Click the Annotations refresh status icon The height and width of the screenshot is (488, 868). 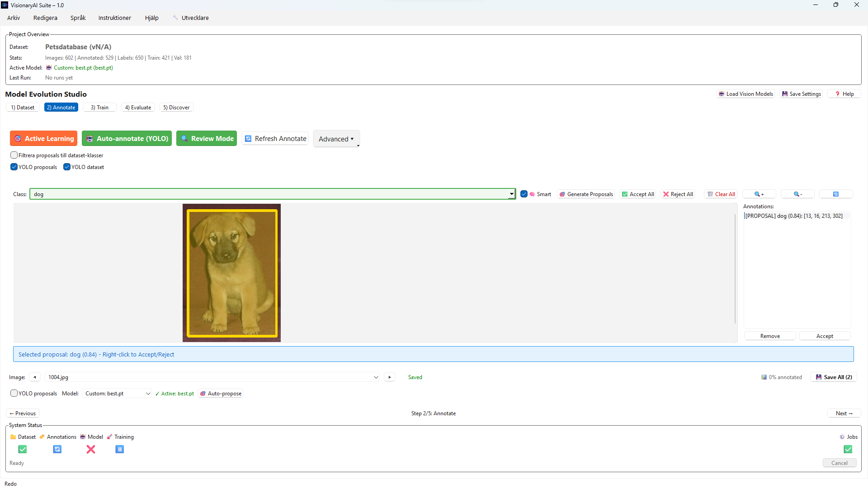[57, 449]
